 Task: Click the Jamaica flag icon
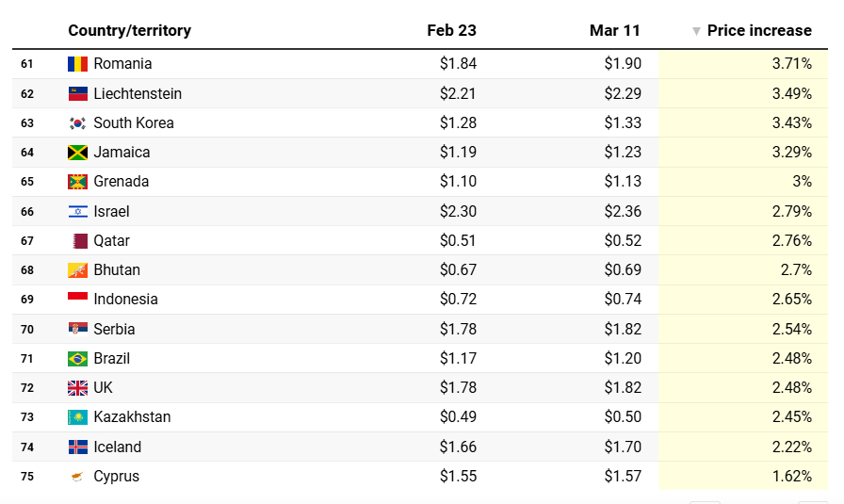[77, 153]
